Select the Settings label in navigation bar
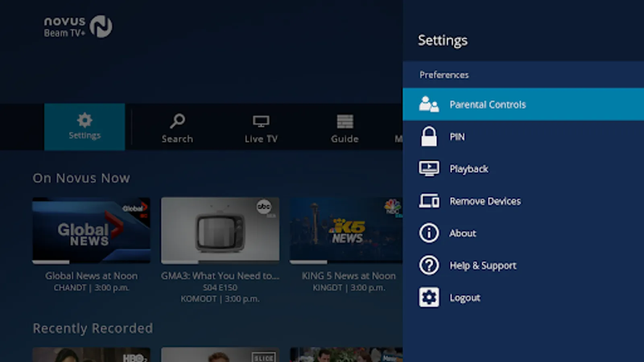Screen dimensions: 644x362 [x=85, y=136]
